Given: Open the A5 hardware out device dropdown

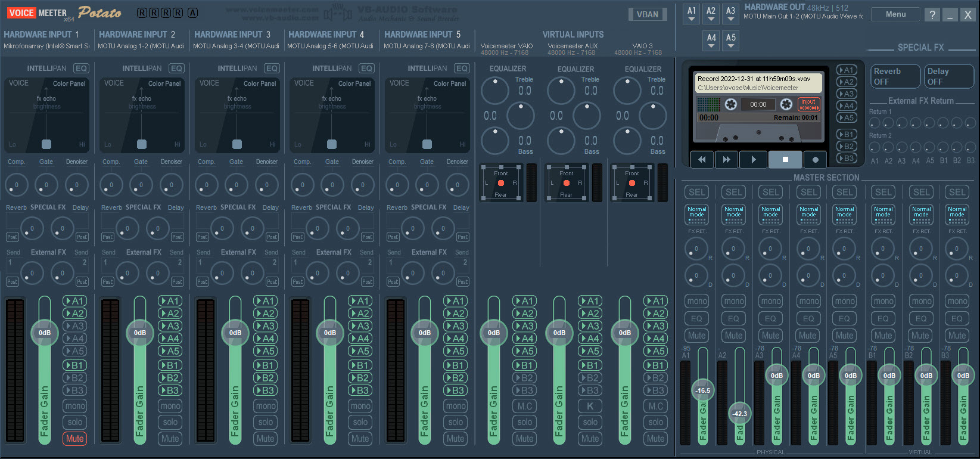Looking at the screenshot, I should click(x=730, y=41).
